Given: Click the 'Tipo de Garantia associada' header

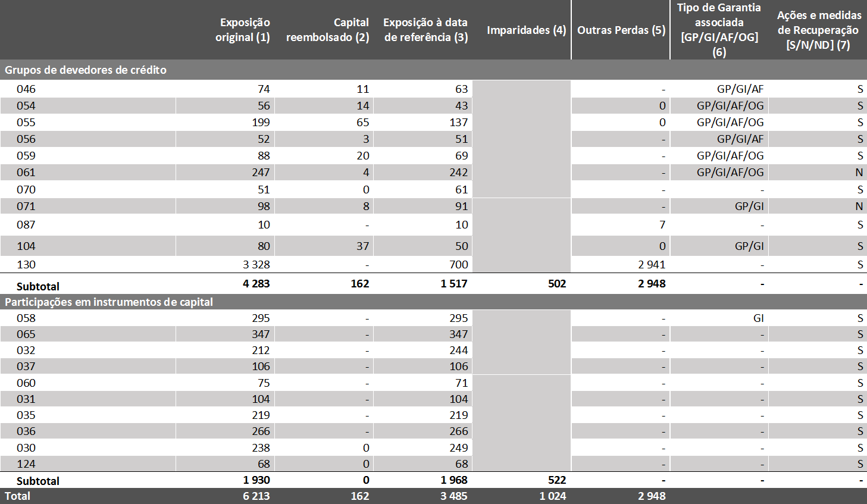Looking at the screenshot, I should coord(719,30).
